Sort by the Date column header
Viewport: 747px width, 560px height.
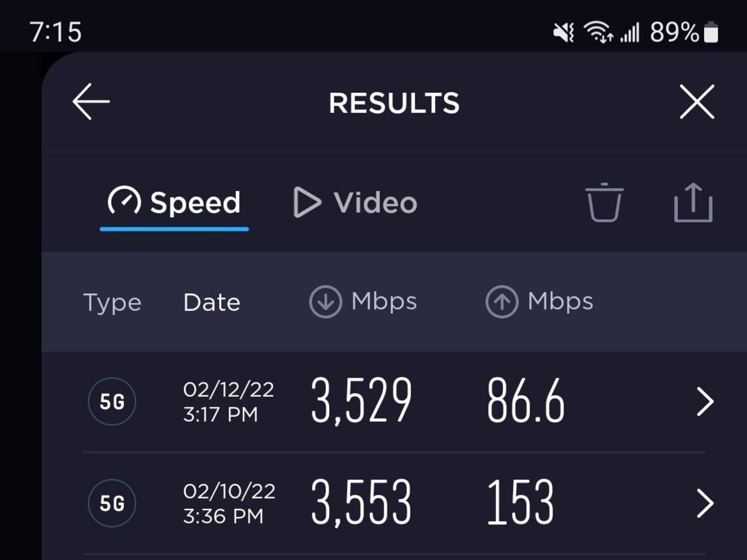212,302
